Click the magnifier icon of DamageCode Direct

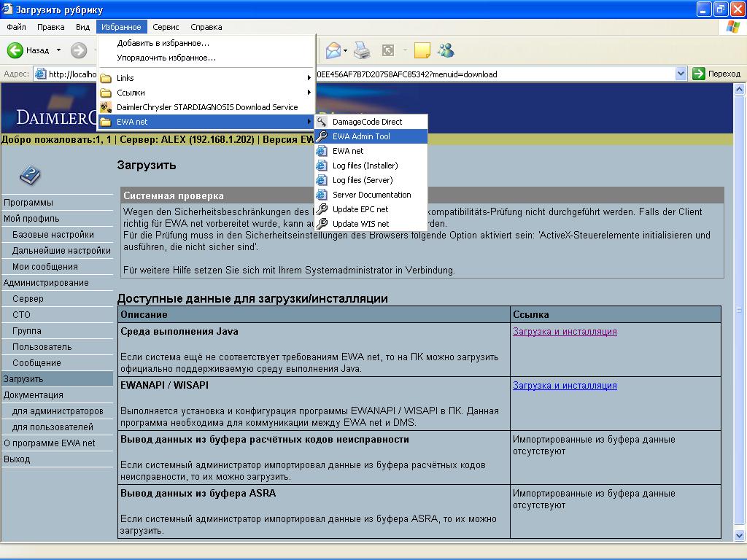click(x=322, y=122)
